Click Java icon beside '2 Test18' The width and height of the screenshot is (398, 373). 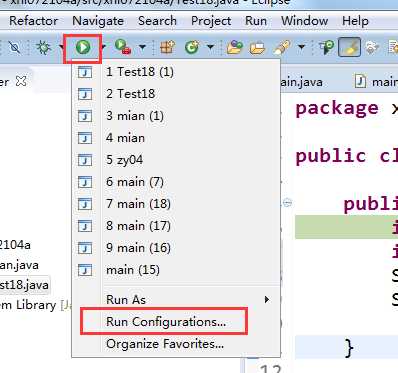pos(85,94)
